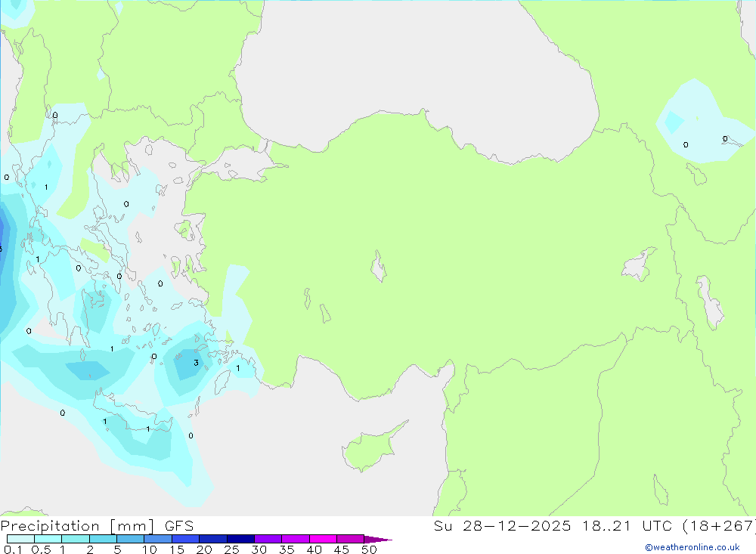Click the "(18+267)" forecast offset text

(x=720, y=526)
